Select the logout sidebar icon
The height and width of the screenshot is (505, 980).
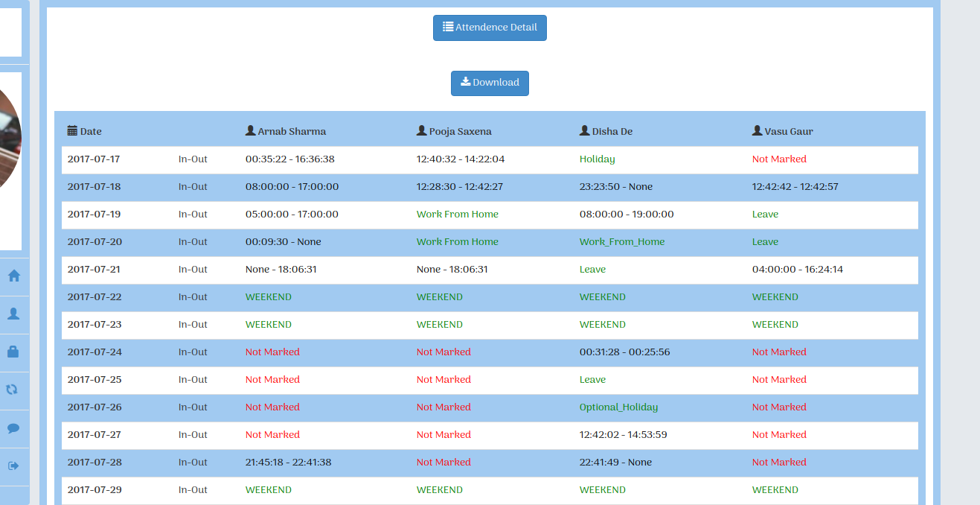(13, 466)
